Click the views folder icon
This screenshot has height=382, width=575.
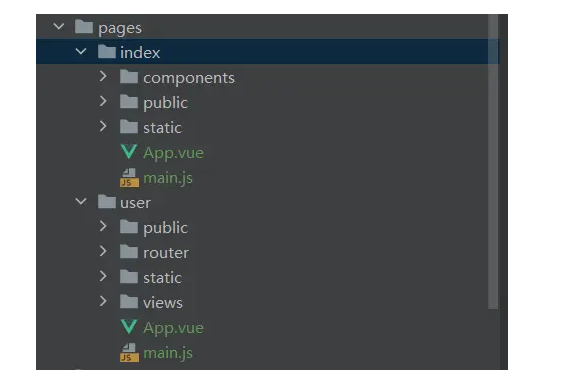129,302
